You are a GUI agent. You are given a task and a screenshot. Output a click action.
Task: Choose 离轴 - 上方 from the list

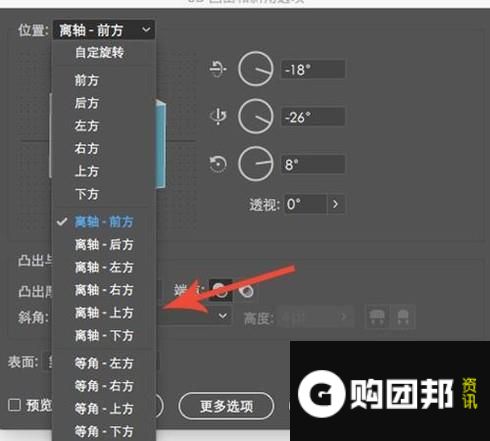coord(104,313)
